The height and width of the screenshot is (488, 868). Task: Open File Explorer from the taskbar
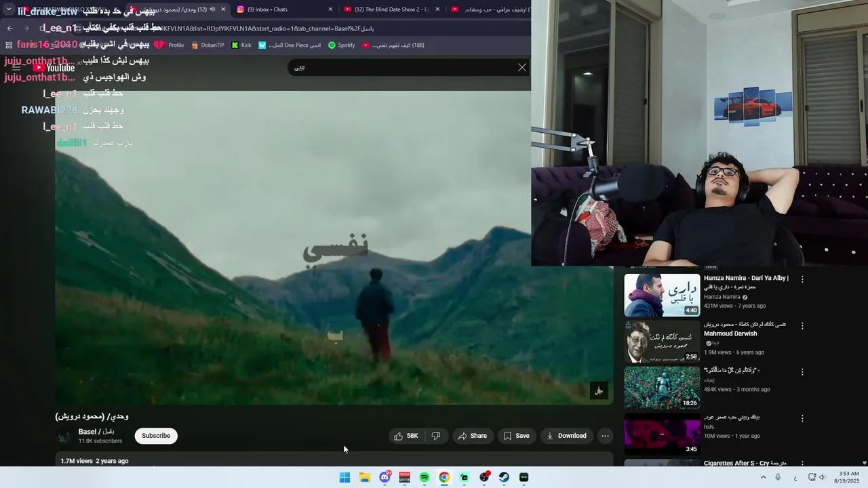coord(365,477)
